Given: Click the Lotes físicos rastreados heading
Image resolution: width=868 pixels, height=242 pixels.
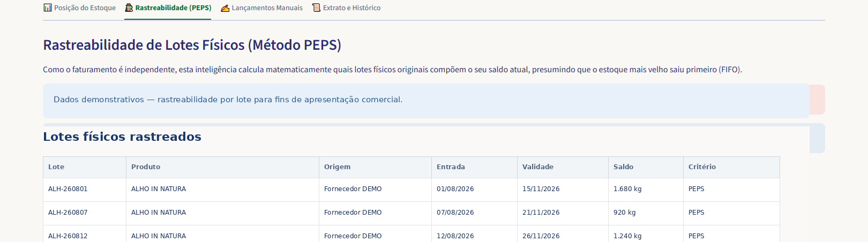Looking at the screenshot, I should point(122,137).
